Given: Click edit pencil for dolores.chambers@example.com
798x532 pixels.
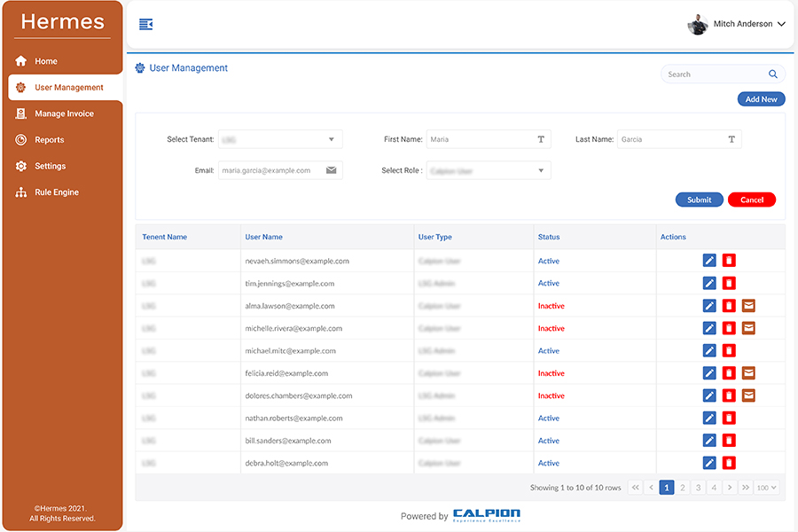Looking at the screenshot, I should pyautogui.click(x=708, y=395).
